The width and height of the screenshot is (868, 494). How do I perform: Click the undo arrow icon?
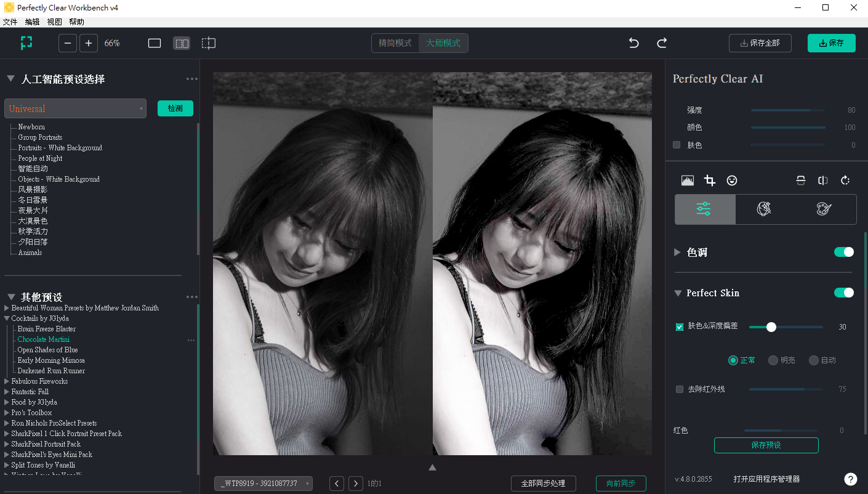(x=633, y=43)
